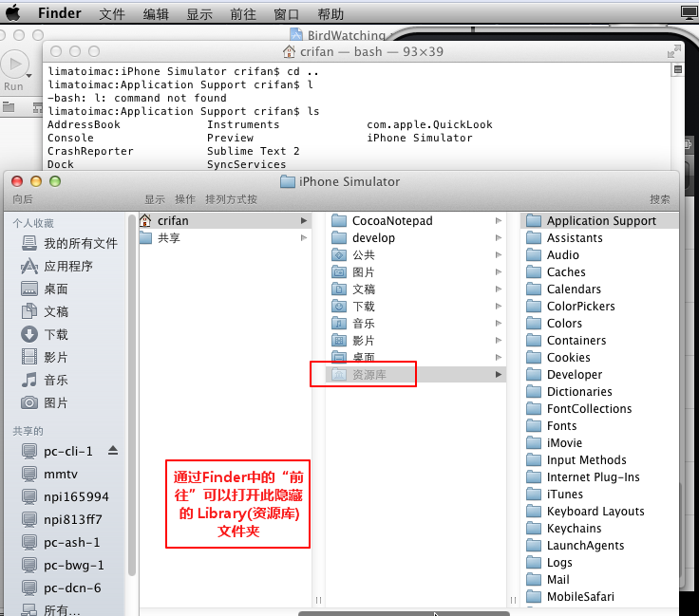Select shared computer npi165994
The image size is (699, 616).
(x=66, y=496)
